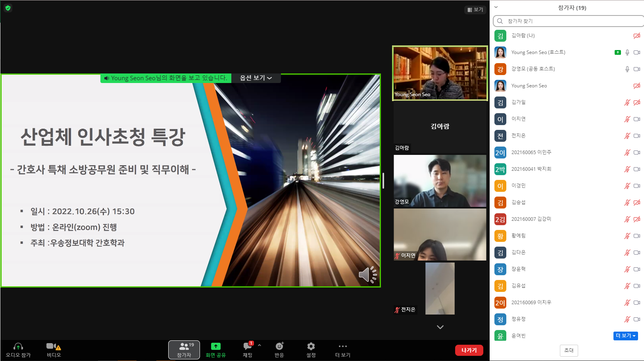Image resolution: width=644 pixels, height=361 pixels.
Task: Open the 옵션 보기 dropdown
Action: tap(256, 78)
